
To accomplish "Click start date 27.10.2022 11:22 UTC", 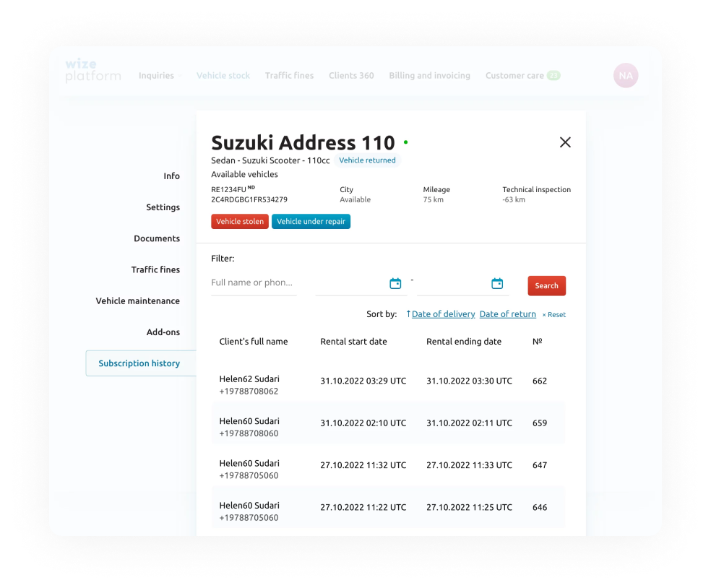I will [x=363, y=507].
